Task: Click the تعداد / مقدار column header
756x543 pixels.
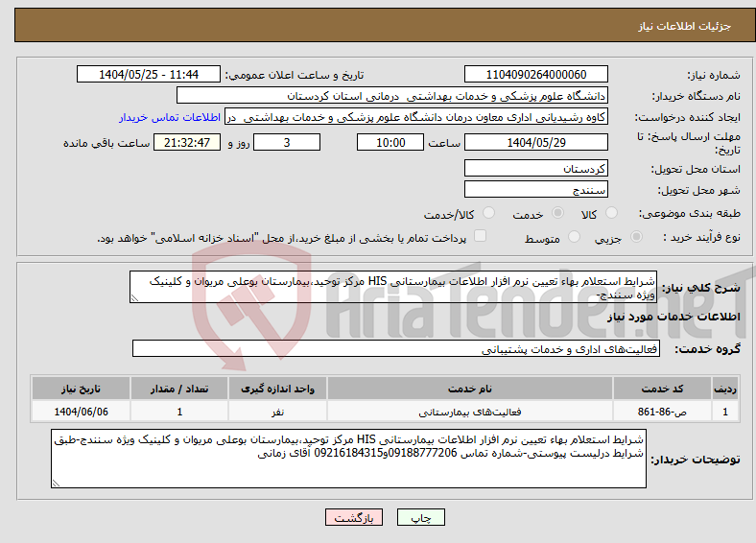Action: pos(179,389)
